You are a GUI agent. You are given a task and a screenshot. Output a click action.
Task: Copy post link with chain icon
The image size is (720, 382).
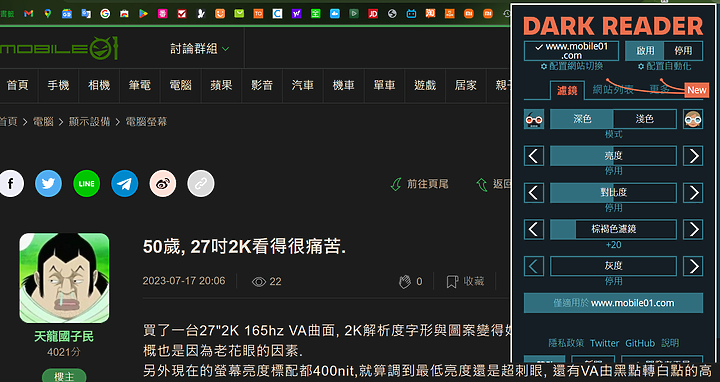(x=201, y=184)
